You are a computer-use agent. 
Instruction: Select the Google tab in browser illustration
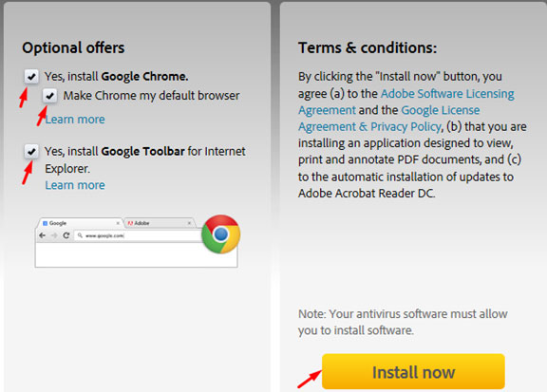(80, 223)
